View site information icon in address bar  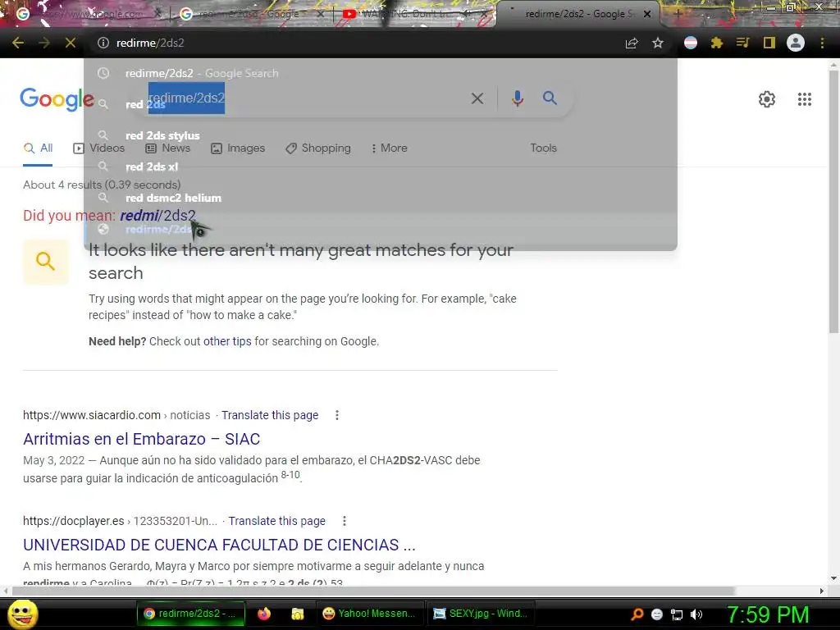click(103, 43)
